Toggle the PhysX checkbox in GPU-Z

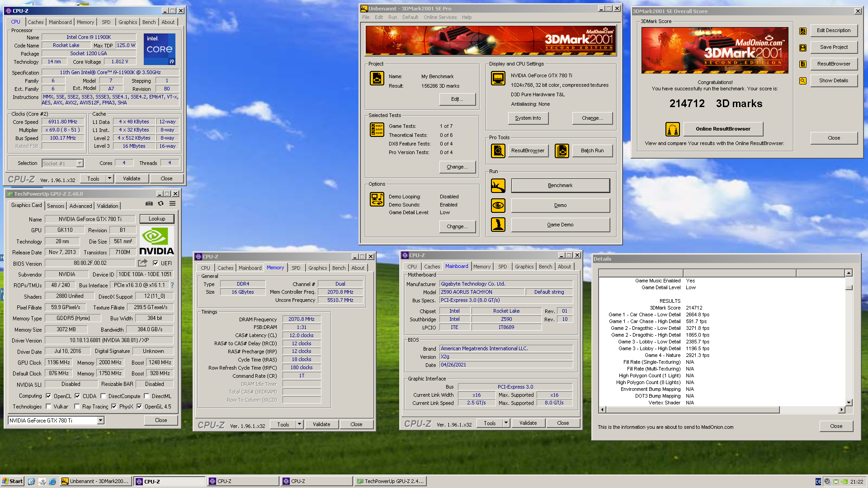pyautogui.click(x=114, y=407)
